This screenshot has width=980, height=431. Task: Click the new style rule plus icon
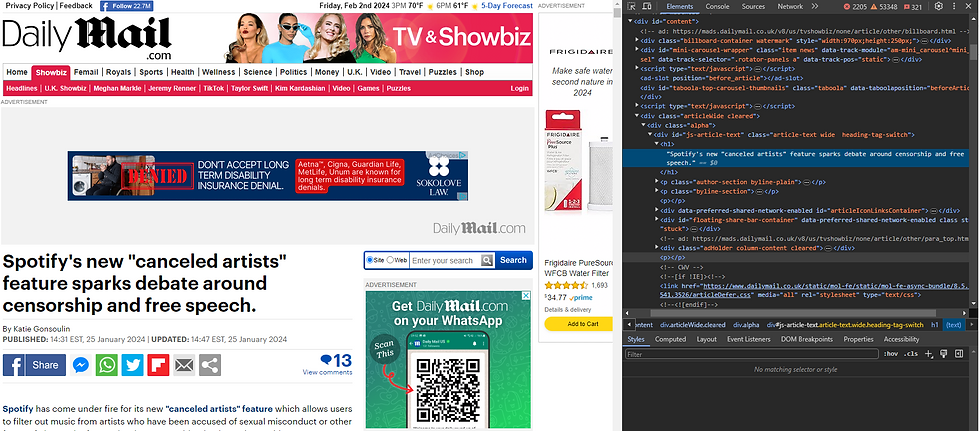click(x=928, y=354)
